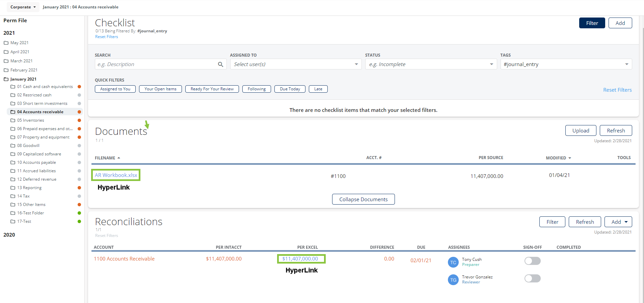The image size is (644, 303).
Task: Click the MODIFIED sort arrow
Action: point(570,158)
